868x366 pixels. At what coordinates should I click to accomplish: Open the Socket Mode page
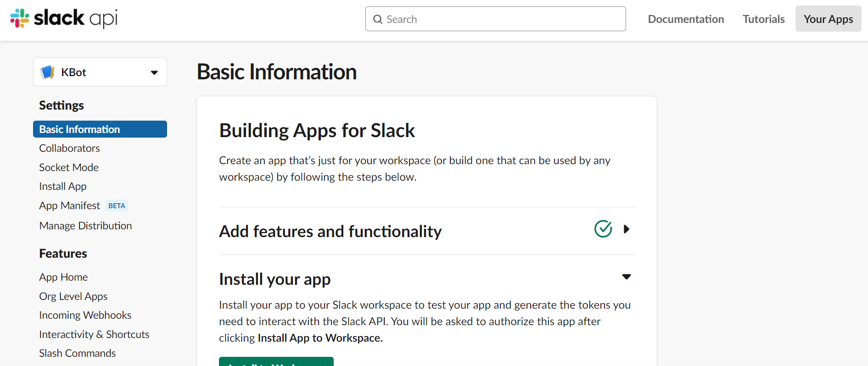[69, 167]
